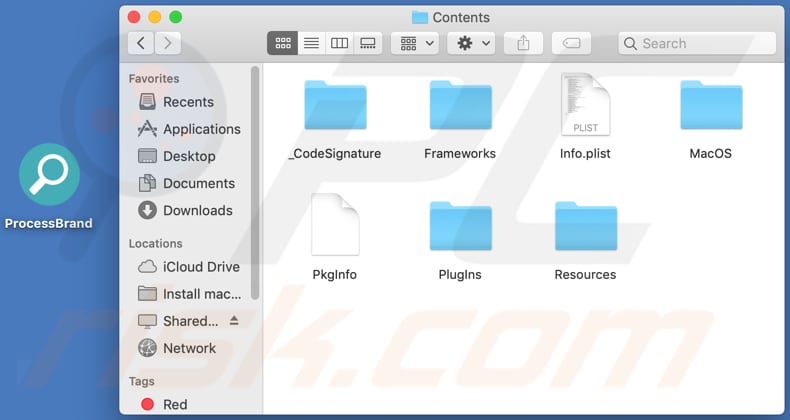Screen dimensions: 790x420
Task: Click the Resources file name label
Action: 585,274
